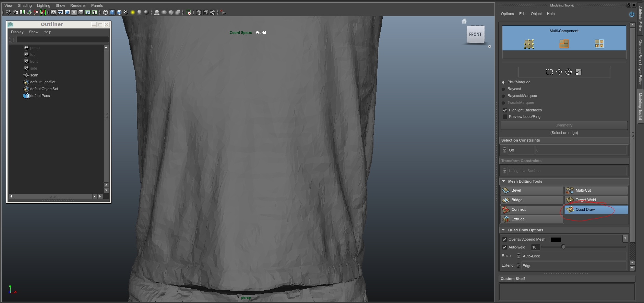Open the Lighting menu in viewport
Viewport: 644px width, 303px height.
click(x=44, y=5)
